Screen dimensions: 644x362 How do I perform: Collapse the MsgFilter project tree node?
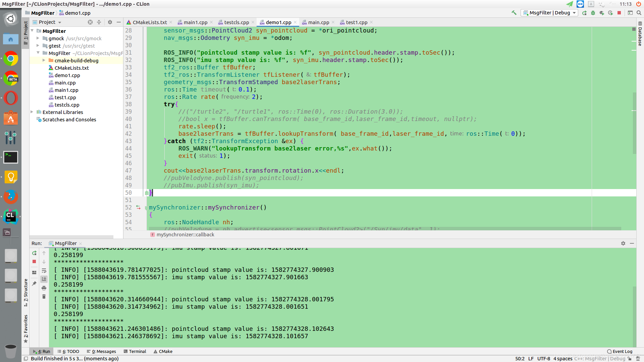coord(32,31)
